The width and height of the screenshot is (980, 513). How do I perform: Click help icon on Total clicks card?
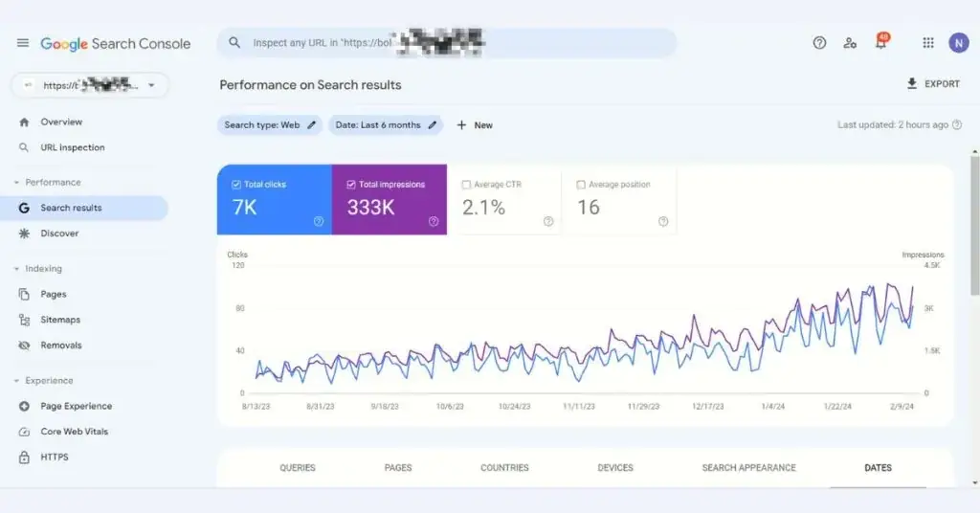pos(319,221)
